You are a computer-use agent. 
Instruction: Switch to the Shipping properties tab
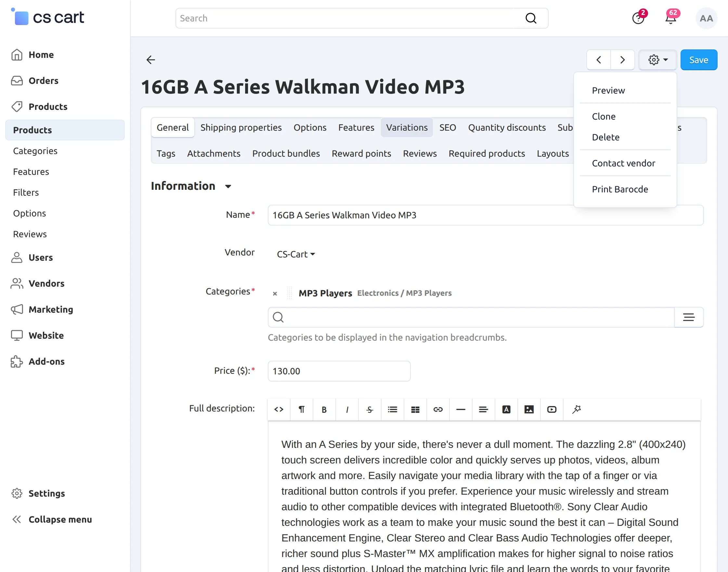coord(241,128)
